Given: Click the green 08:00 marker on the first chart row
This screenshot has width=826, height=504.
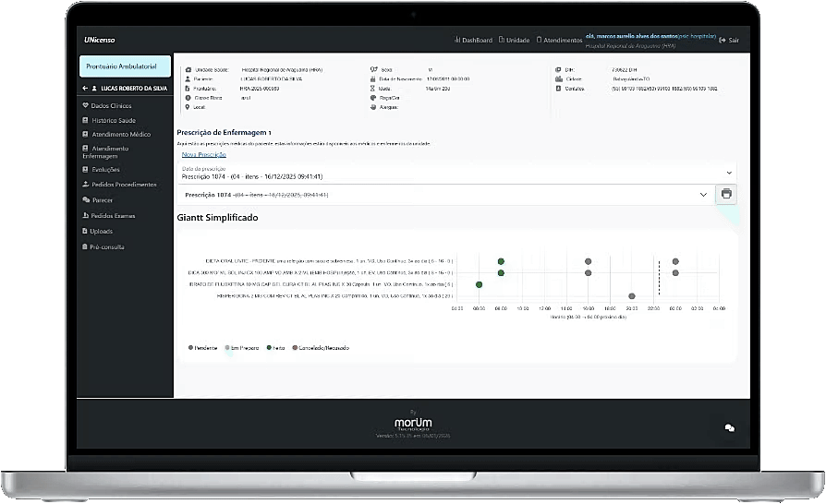Looking at the screenshot, I should (x=501, y=262).
